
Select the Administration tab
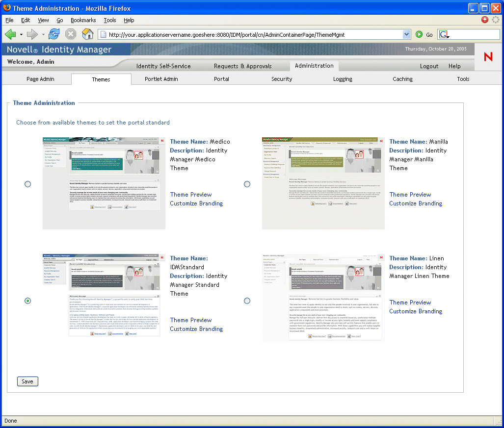tap(314, 66)
